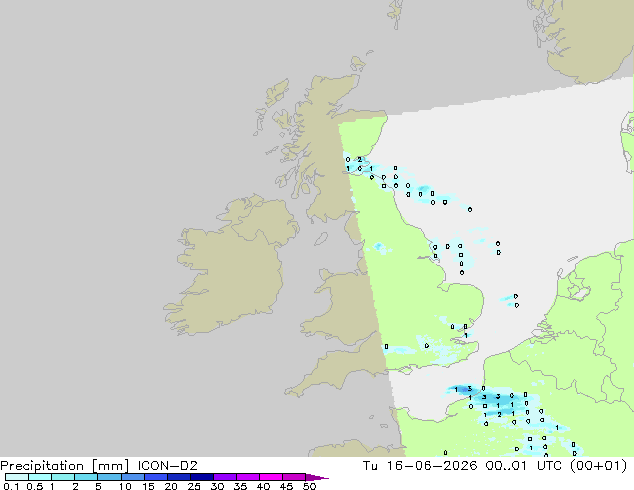Click the 15–20 mm blue legend swatch
This screenshot has width=634, height=490.
point(155,477)
